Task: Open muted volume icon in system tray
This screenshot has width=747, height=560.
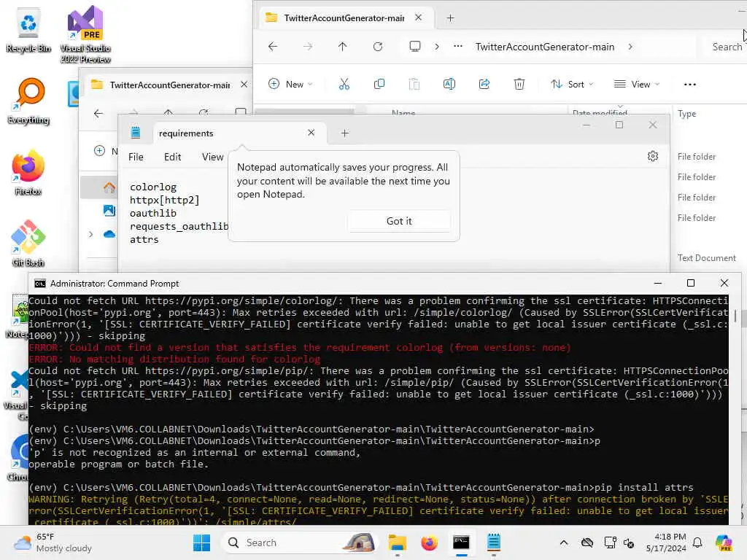Action: click(629, 542)
